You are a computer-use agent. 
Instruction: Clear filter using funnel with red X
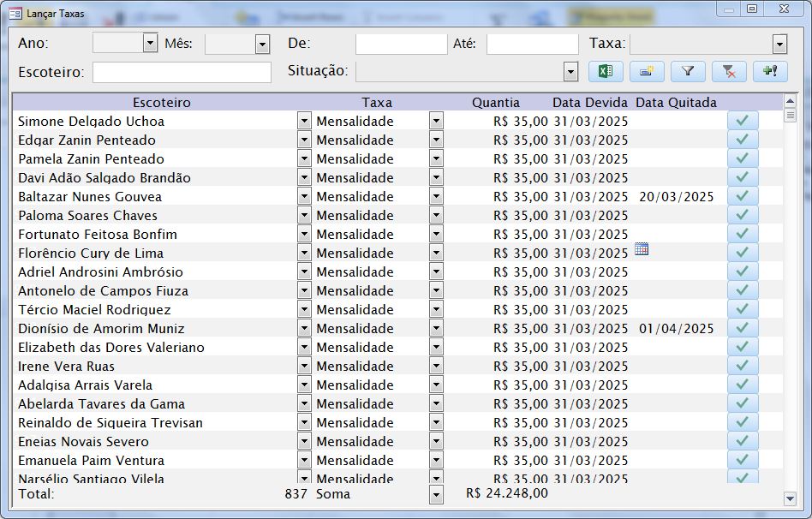(x=729, y=72)
